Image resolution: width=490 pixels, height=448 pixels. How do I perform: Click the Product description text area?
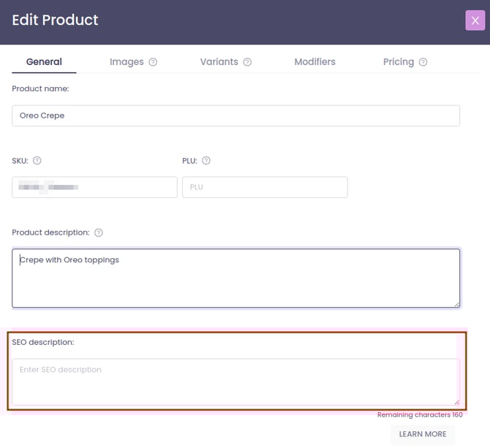pos(235,278)
